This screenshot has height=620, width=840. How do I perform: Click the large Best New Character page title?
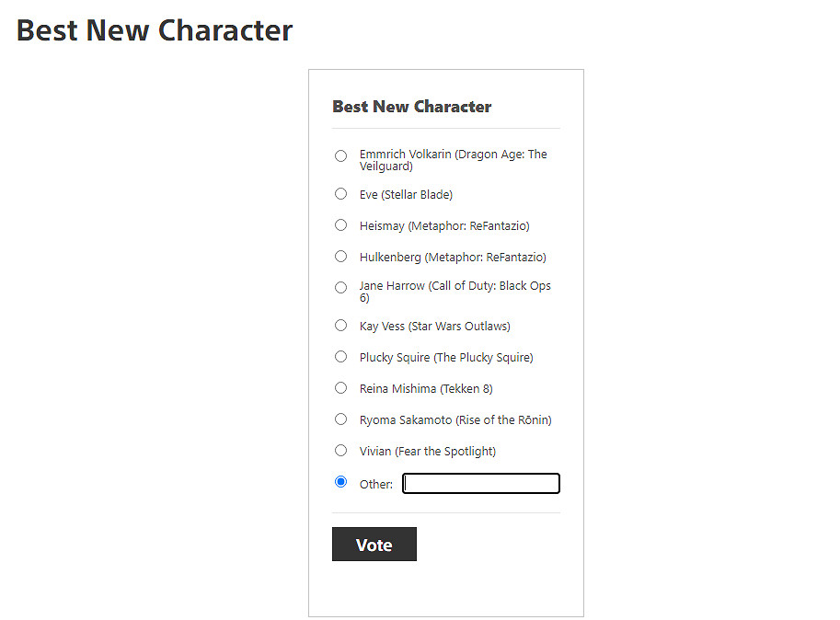tap(155, 30)
